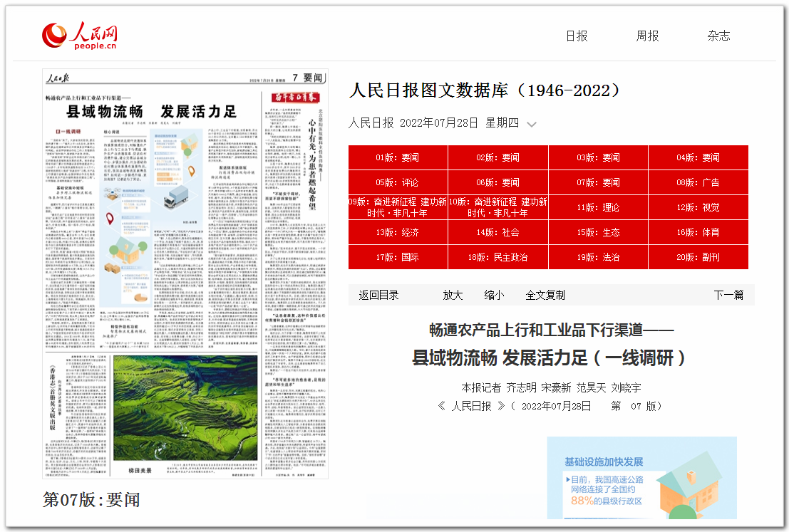Open page 20版: 副刊
The image size is (789, 532).
(698, 257)
